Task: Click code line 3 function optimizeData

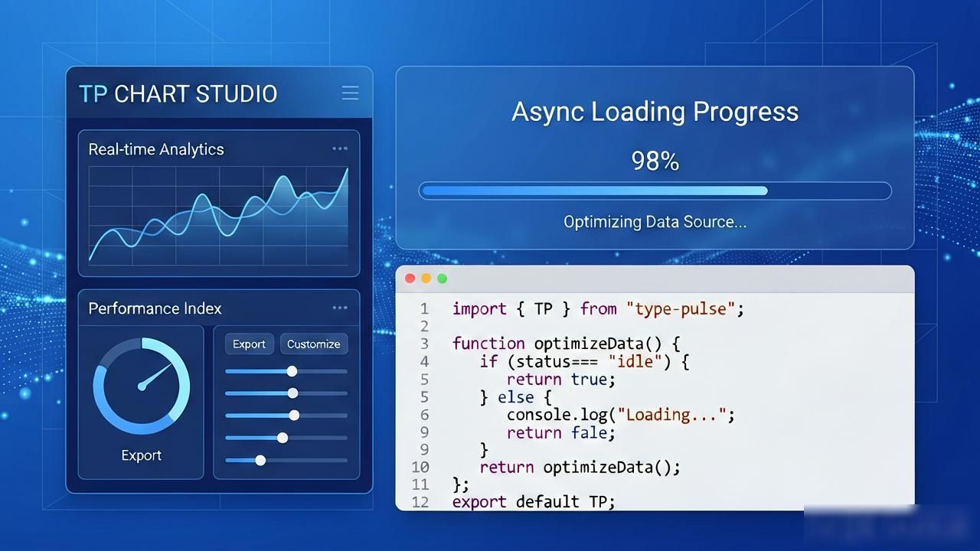Action: 566,344
